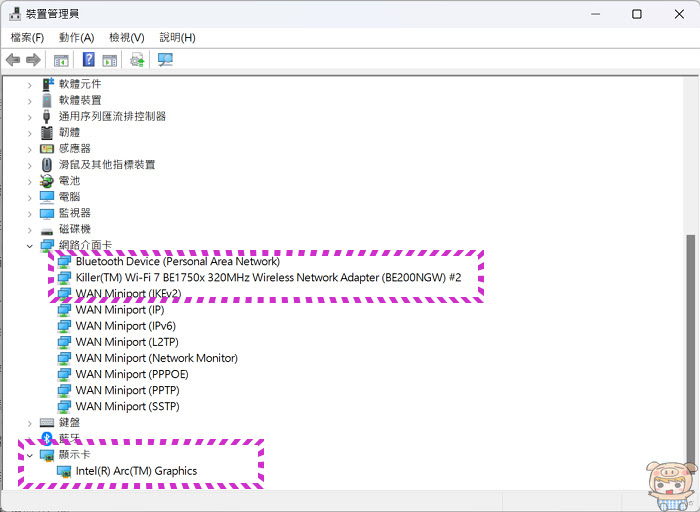The image size is (700, 512).
Task: Select WAN Miniport (PPPOE)
Action: pyautogui.click(x=132, y=374)
